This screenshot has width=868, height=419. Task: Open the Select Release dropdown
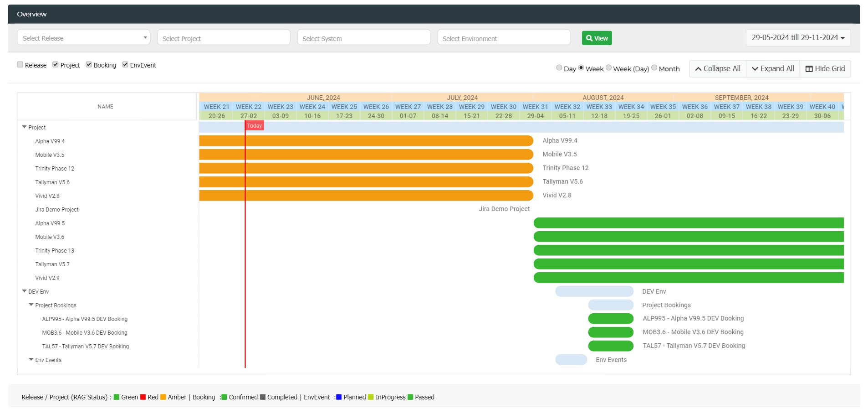[83, 38]
